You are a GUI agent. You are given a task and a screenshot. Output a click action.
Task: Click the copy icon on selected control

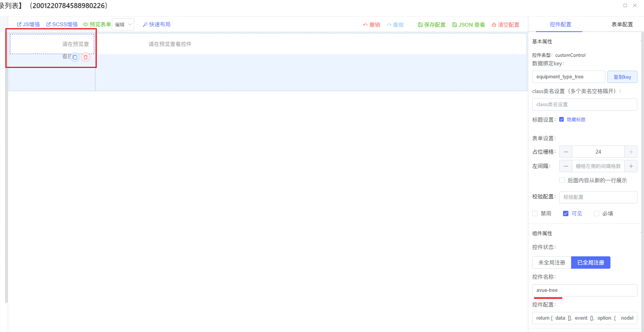[75, 57]
